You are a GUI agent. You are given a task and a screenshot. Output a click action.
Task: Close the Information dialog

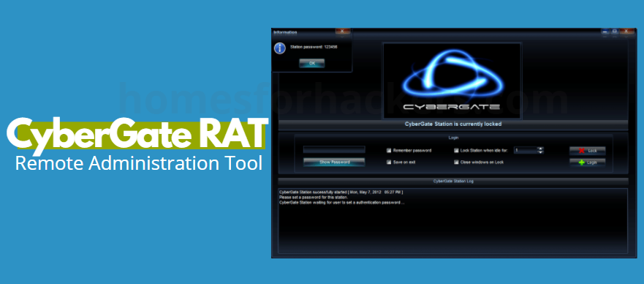[343, 31]
